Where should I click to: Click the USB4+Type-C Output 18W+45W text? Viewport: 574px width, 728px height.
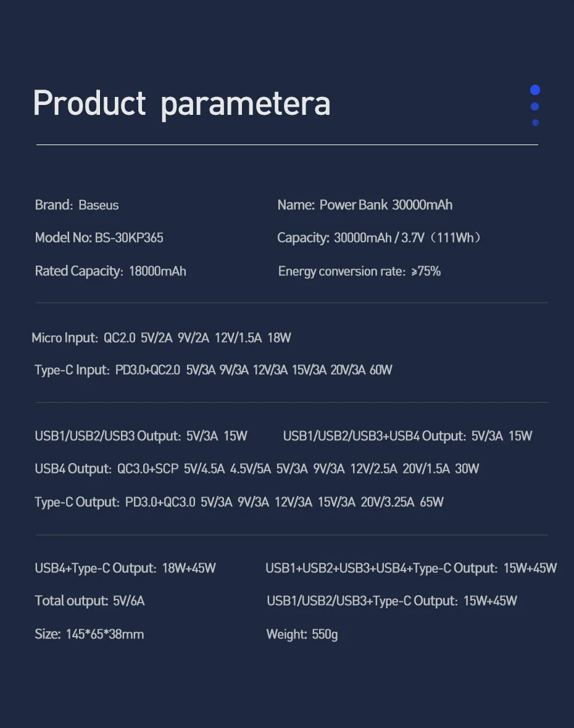(125, 568)
